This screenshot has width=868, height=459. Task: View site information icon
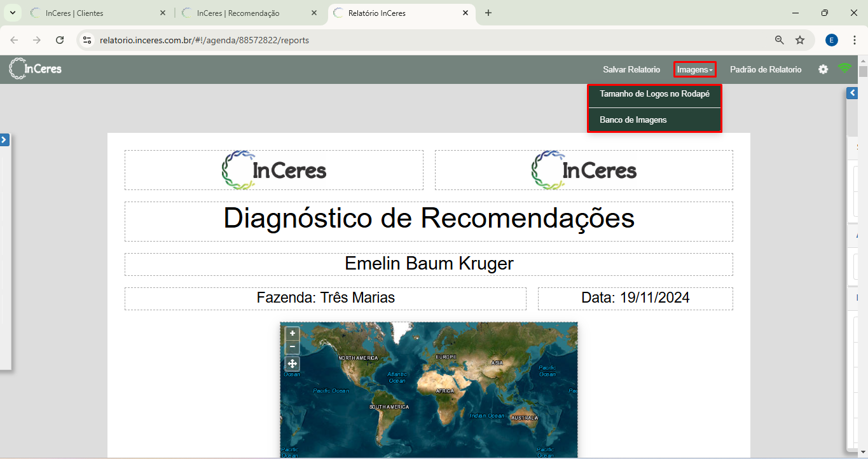[88, 40]
